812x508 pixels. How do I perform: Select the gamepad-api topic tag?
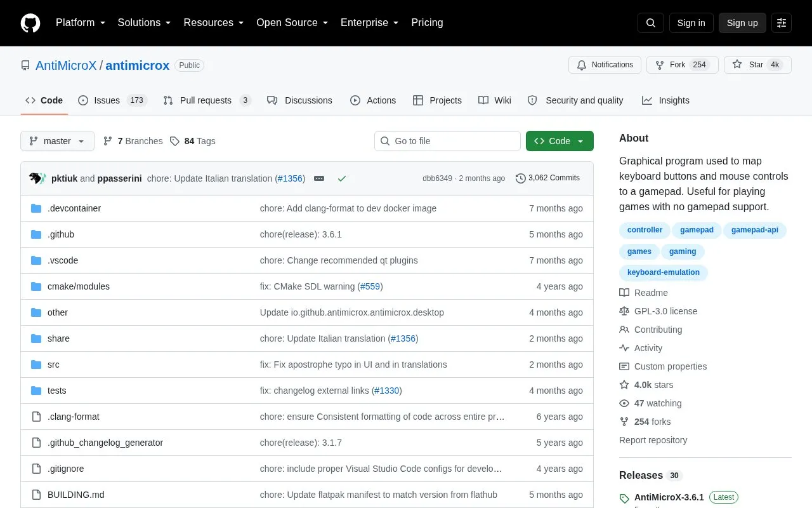755,230
